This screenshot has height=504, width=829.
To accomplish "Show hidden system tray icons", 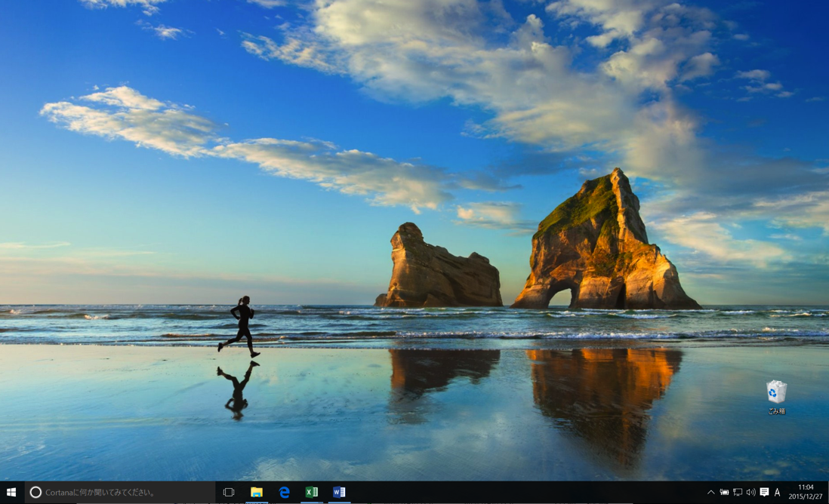I will (711, 493).
